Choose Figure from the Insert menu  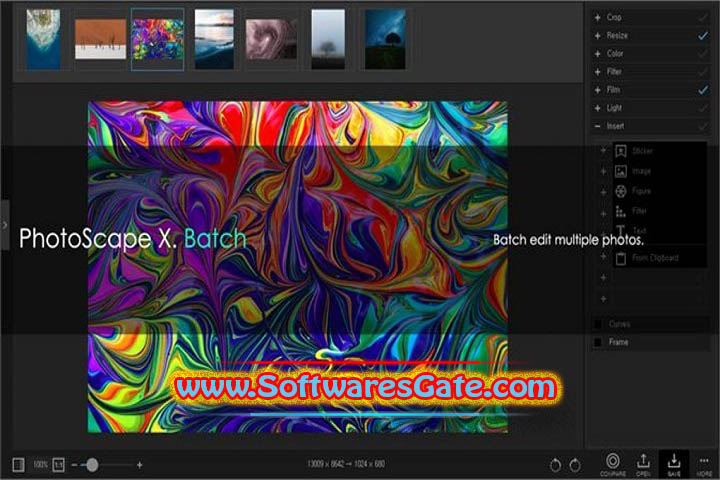[x=659, y=191]
